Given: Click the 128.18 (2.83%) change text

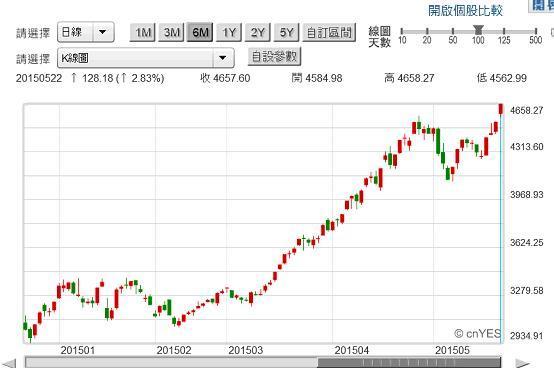Looking at the screenshot, I should [x=118, y=78].
